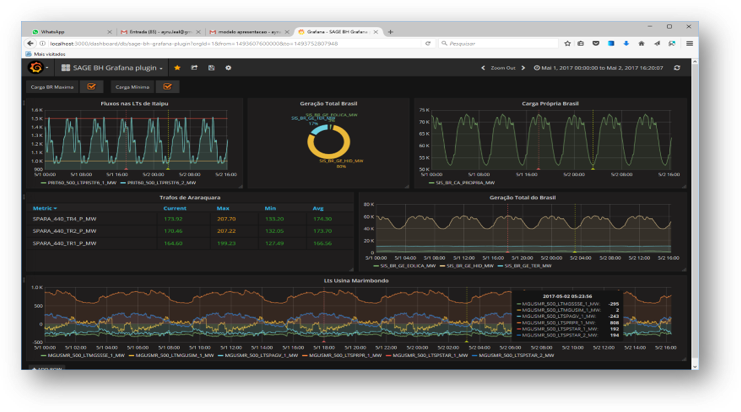Shift time range forward with right arrow
The height and width of the screenshot is (412, 741).
[523, 68]
